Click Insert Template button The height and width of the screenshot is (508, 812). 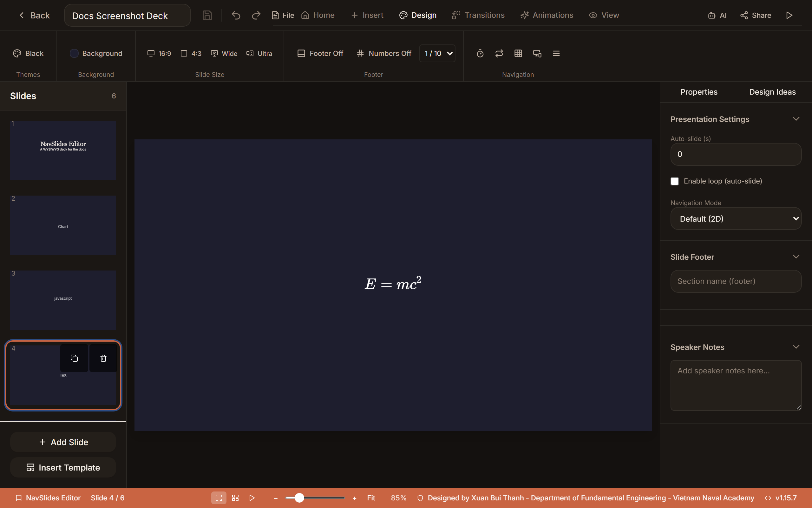pos(63,468)
